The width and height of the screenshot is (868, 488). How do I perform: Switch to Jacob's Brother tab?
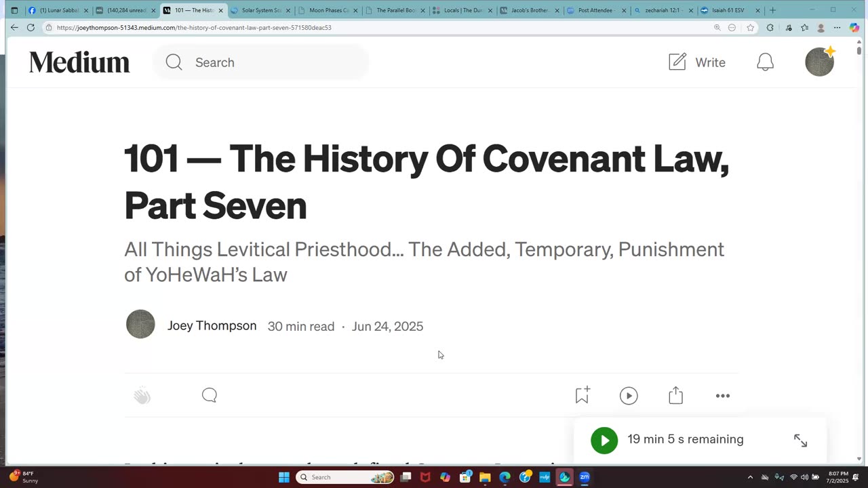pyautogui.click(x=530, y=10)
